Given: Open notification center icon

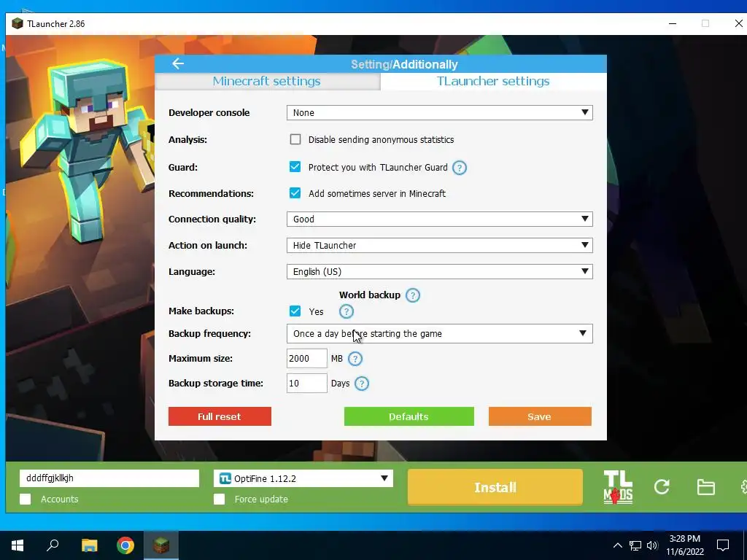Looking at the screenshot, I should pyautogui.click(x=723, y=545).
